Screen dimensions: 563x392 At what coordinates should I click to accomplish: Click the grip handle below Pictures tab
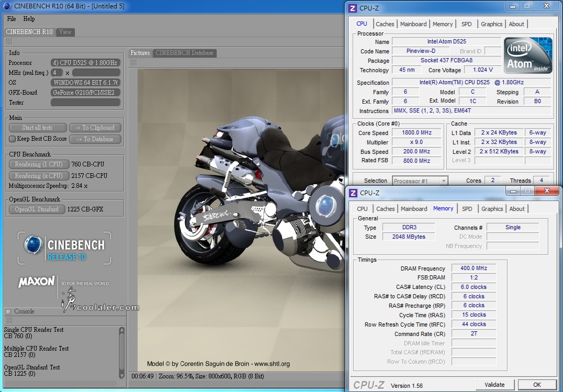click(x=133, y=63)
